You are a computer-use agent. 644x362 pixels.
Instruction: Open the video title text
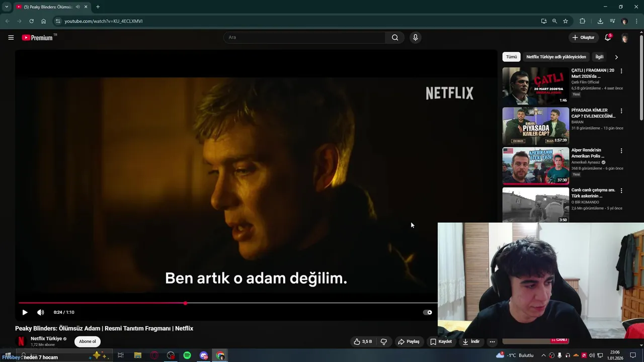104,328
